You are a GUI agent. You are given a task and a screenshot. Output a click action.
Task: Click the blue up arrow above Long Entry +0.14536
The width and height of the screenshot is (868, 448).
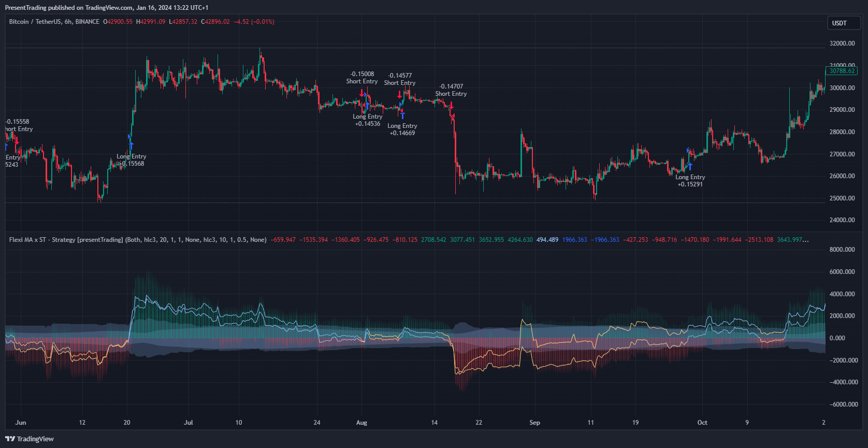click(367, 107)
